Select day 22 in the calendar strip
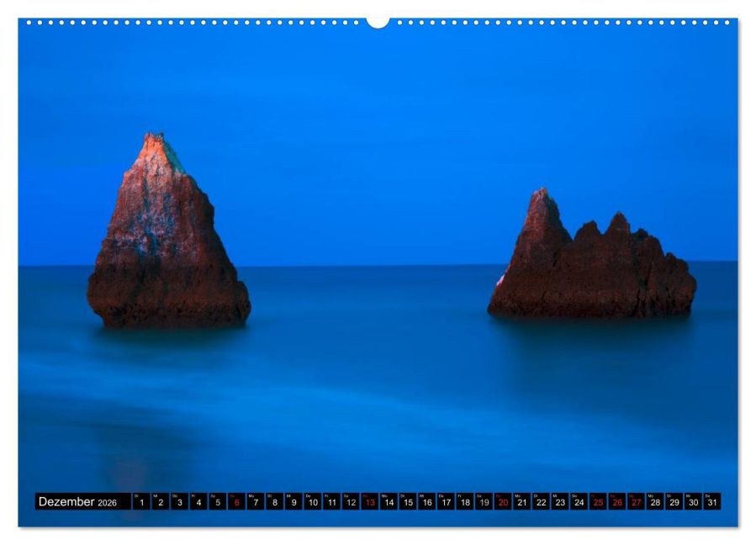The width and height of the screenshot is (756, 545). click(541, 501)
